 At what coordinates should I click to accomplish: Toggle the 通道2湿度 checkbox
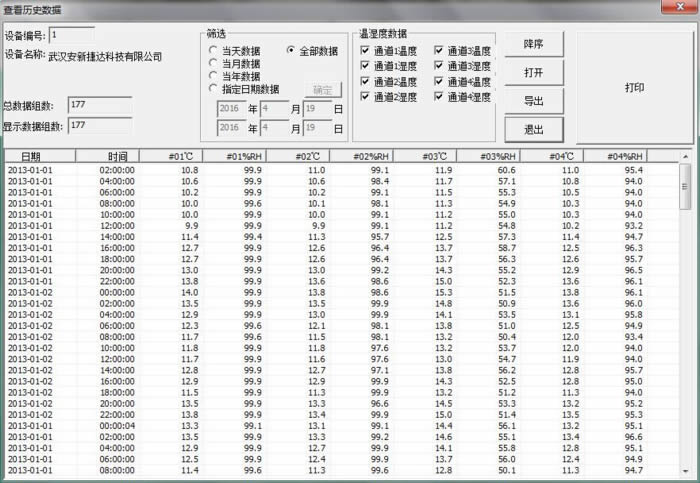[364, 97]
